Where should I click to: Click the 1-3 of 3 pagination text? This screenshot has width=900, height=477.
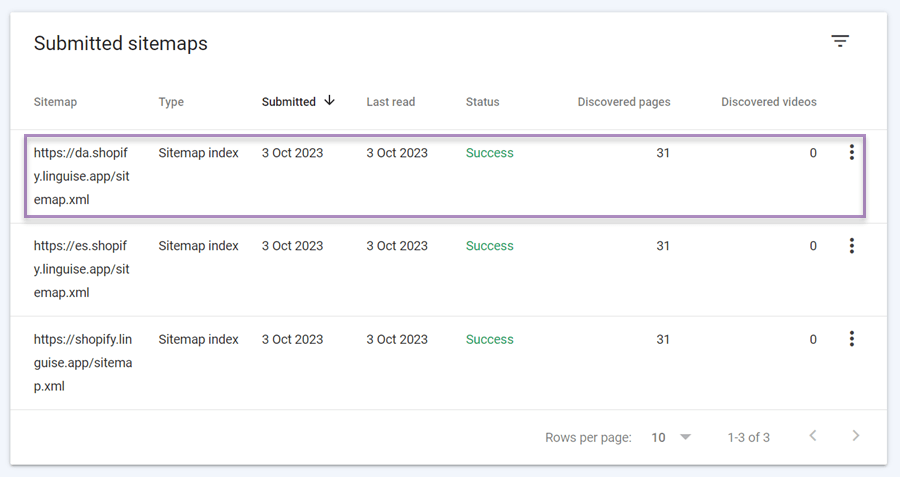click(748, 437)
